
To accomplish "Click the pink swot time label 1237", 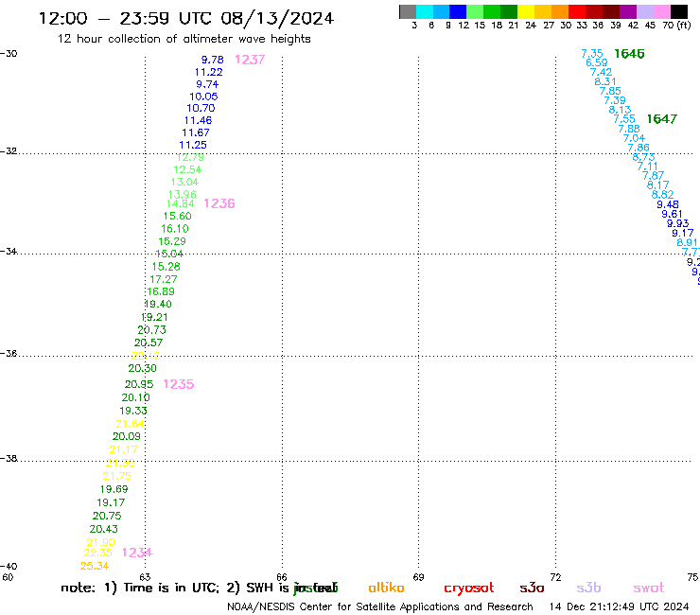I will 250,60.
